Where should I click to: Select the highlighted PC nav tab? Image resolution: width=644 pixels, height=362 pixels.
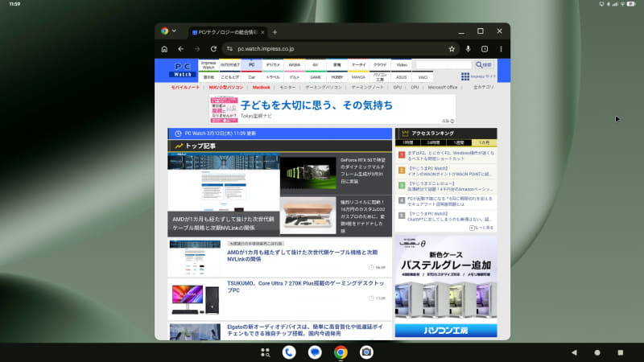pyautogui.click(x=252, y=65)
